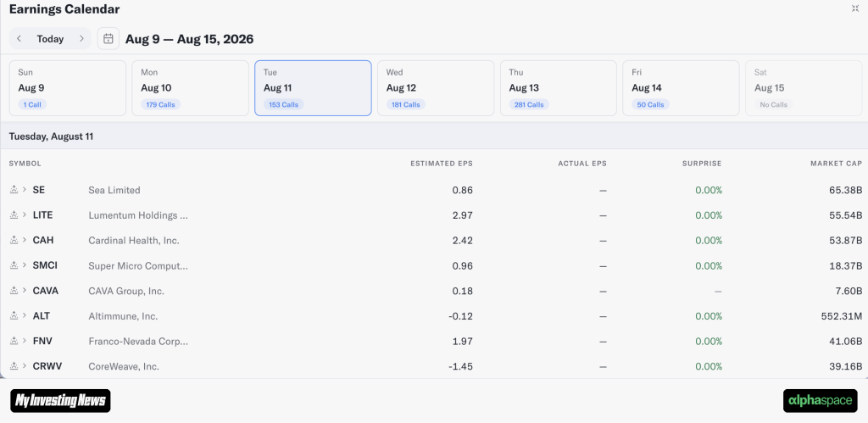868x423 pixels.
Task: Click the Aug 9 — Aug 15, 2026 range
Action: [x=189, y=39]
